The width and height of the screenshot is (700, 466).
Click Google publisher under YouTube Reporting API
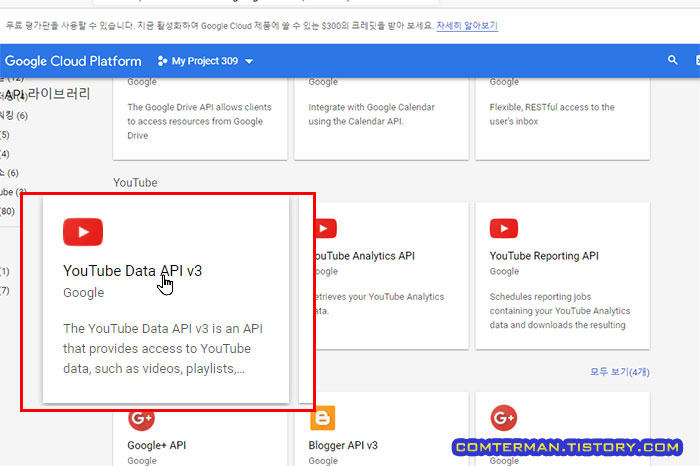(504, 271)
